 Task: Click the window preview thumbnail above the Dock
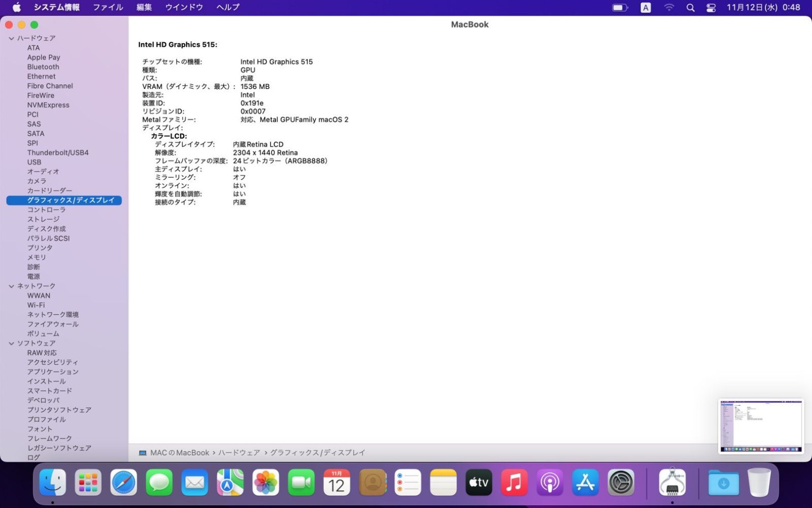(761, 427)
